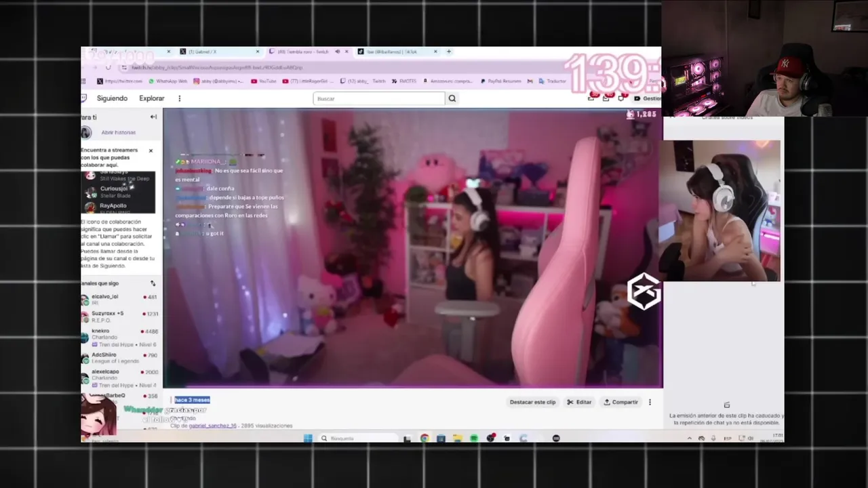Click the Editar clip button
This screenshot has width=868, height=488.
pos(580,402)
